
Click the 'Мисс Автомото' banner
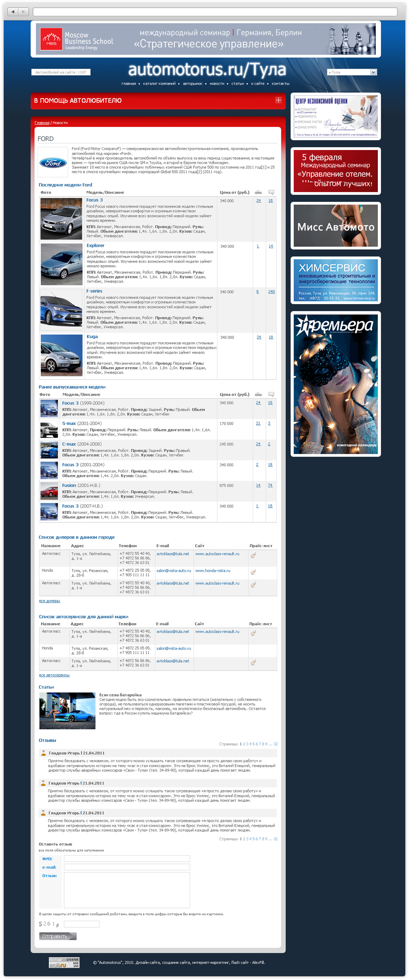coord(335,226)
